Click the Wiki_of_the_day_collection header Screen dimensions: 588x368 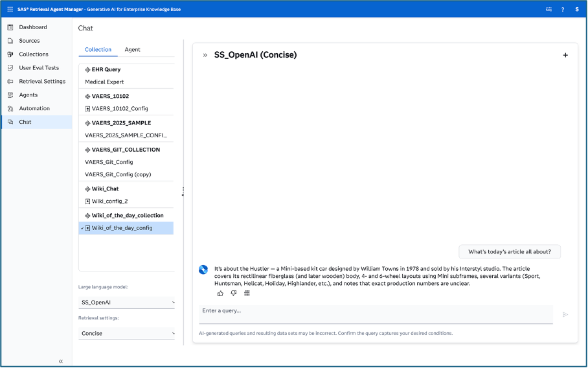(126, 216)
